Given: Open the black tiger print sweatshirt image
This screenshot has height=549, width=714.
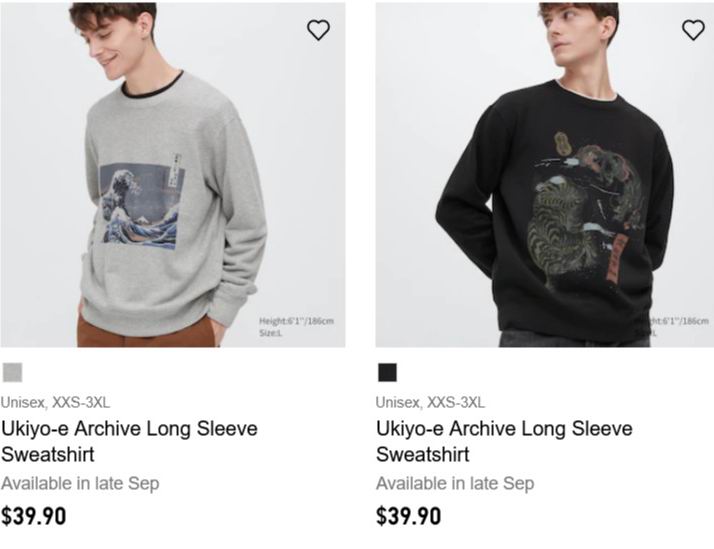Looking at the screenshot, I should (x=545, y=175).
